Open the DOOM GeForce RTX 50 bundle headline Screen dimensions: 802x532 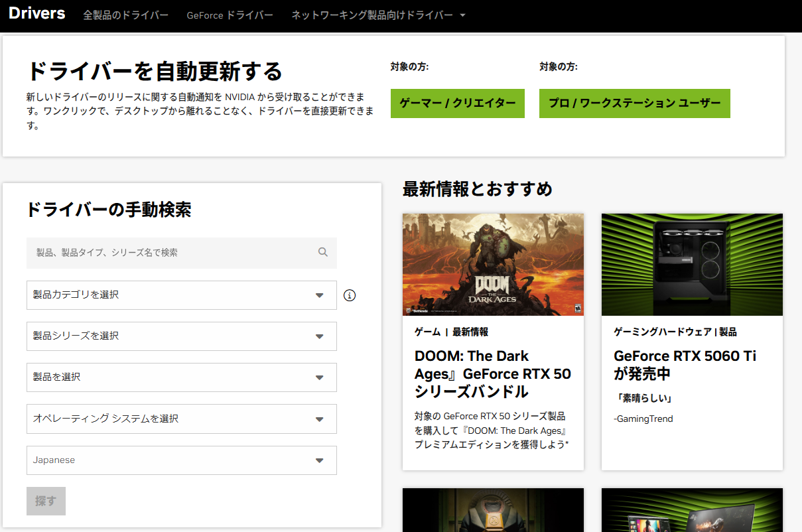pyautogui.click(x=493, y=374)
